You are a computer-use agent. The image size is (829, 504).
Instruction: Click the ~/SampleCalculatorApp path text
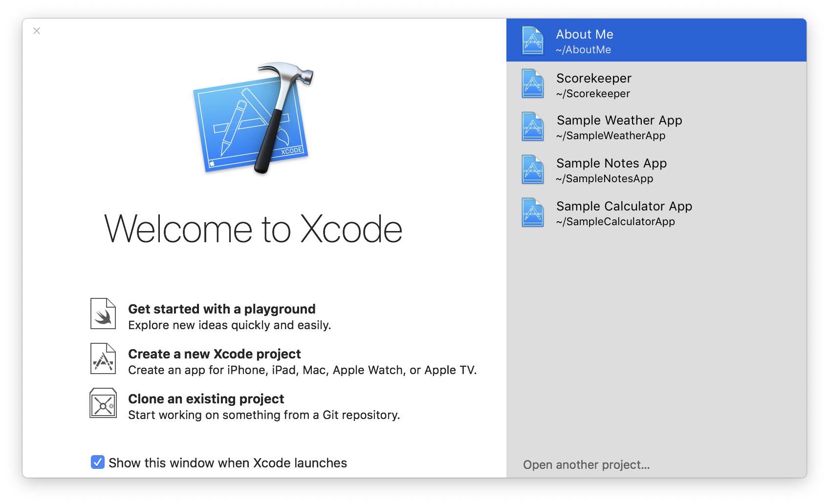click(x=615, y=222)
